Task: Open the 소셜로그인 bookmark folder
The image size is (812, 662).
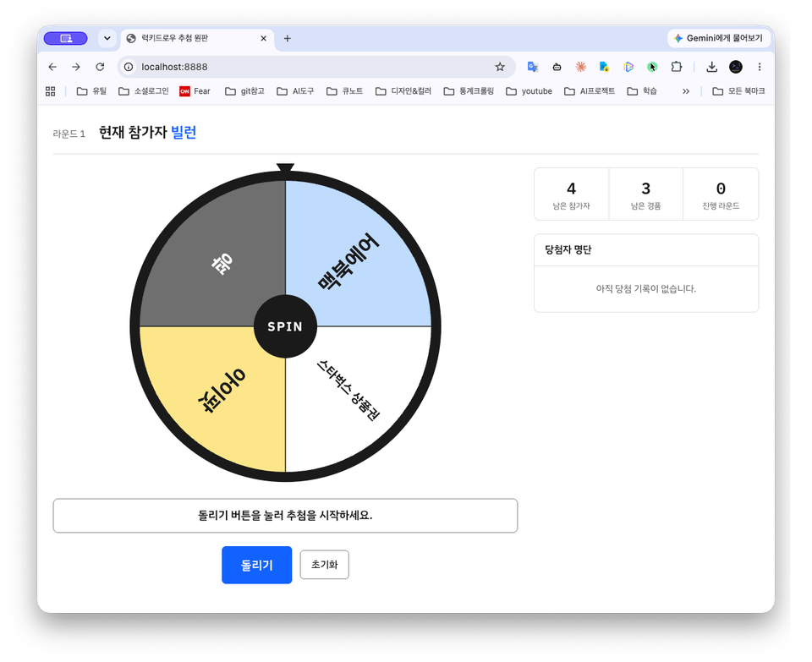Action: pos(144,91)
